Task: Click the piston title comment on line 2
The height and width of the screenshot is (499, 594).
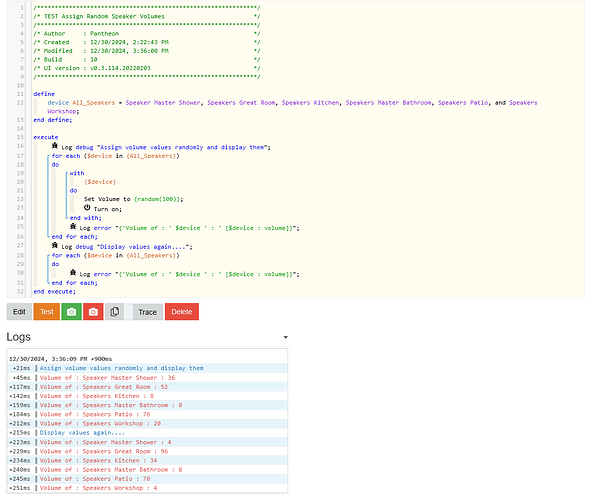Action: pyautogui.click(x=147, y=16)
